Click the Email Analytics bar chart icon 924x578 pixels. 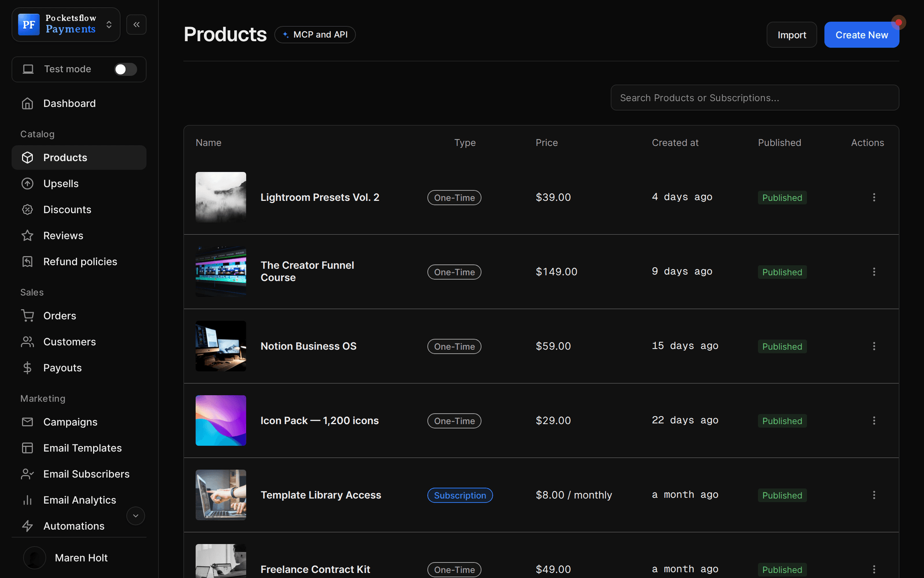point(28,500)
